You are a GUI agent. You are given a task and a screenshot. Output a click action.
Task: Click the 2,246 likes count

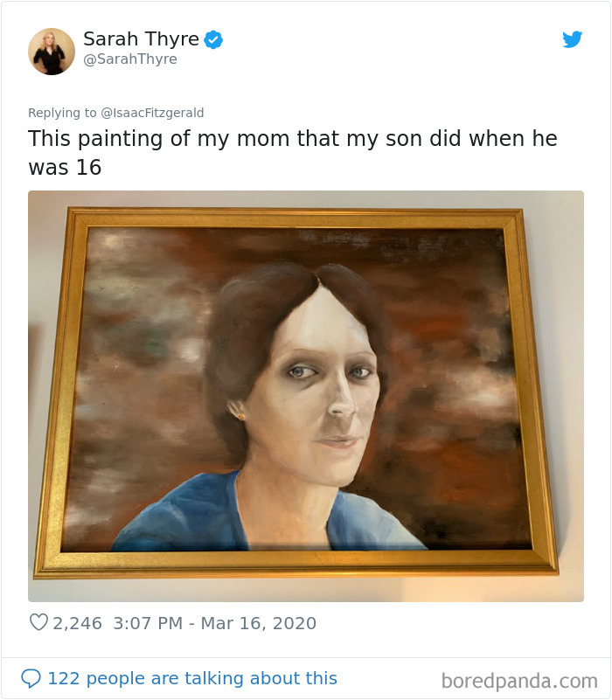[x=77, y=623]
